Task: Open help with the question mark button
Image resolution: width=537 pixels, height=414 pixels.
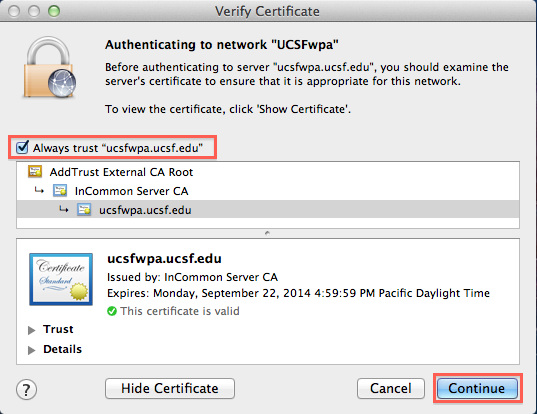Action: click(x=26, y=389)
